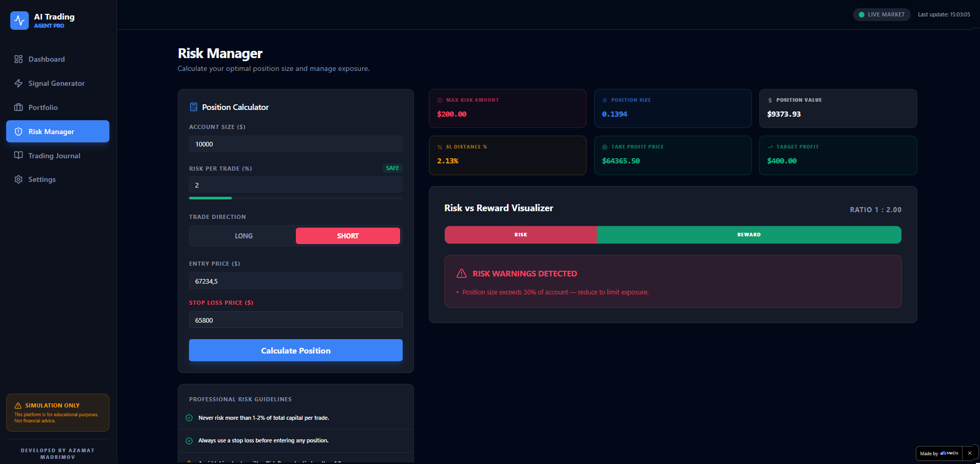The height and width of the screenshot is (464, 980).
Task: Open Trading Journal
Action: tap(58, 155)
